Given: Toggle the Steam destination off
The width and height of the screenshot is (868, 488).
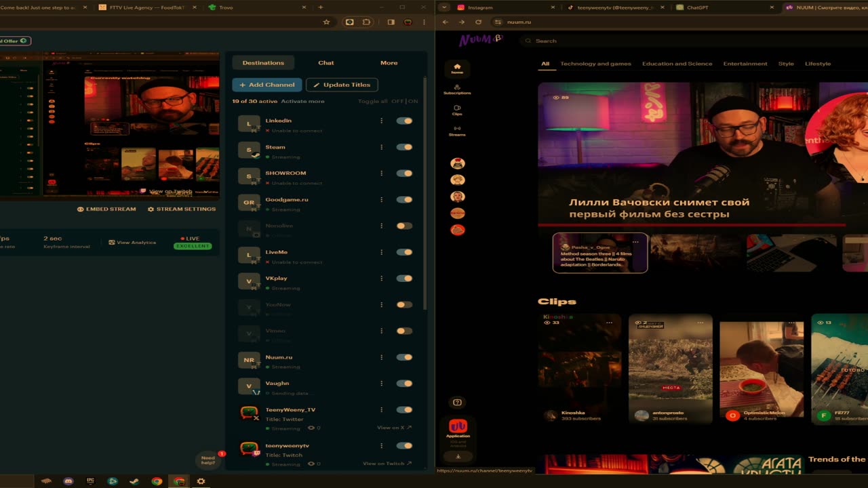Looking at the screenshot, I should point(404,147).
